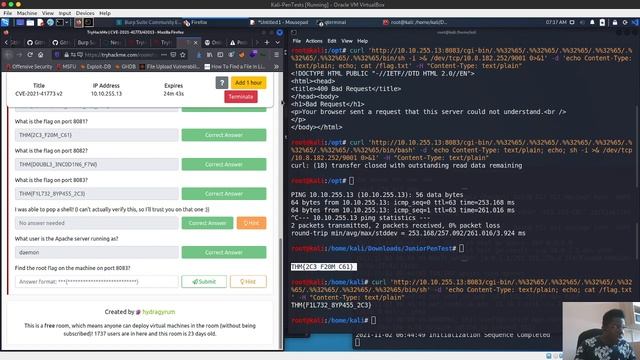
Task: Click the root flag answer input field
Action: 97,282
